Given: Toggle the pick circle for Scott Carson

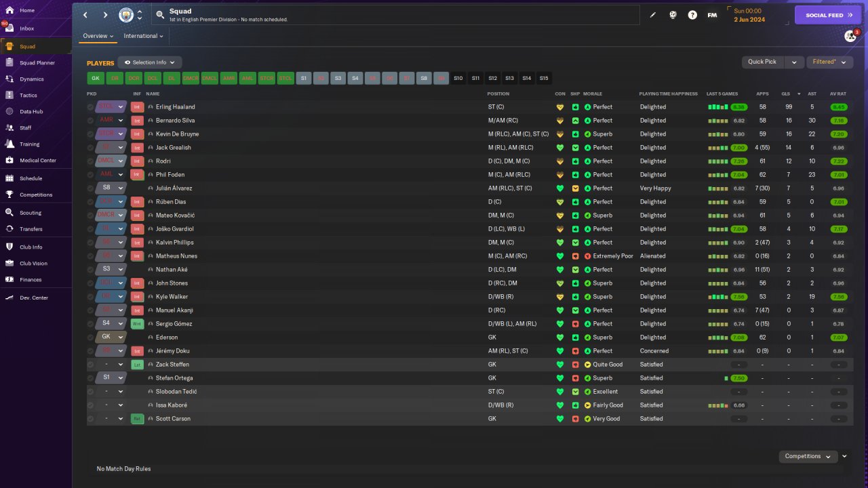Looking at the screenshot, I should point(91,419).
